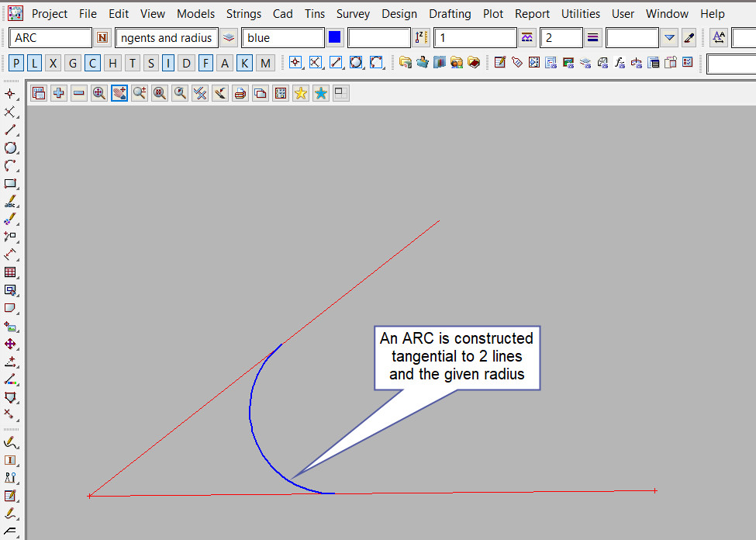Click the minus zoom-out icon on view toolbar
This screenshot has width=756, height=540.
coord(79,93)
